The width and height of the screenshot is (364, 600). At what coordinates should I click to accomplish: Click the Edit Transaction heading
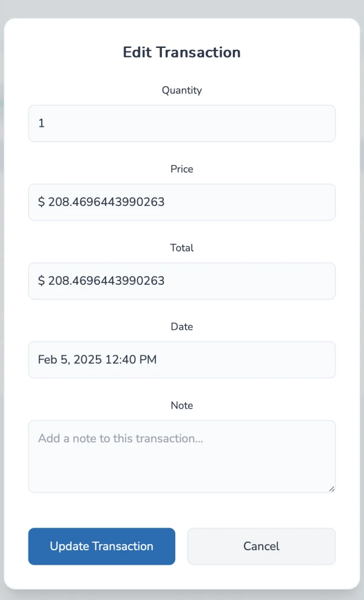click(x=182, y=52)
